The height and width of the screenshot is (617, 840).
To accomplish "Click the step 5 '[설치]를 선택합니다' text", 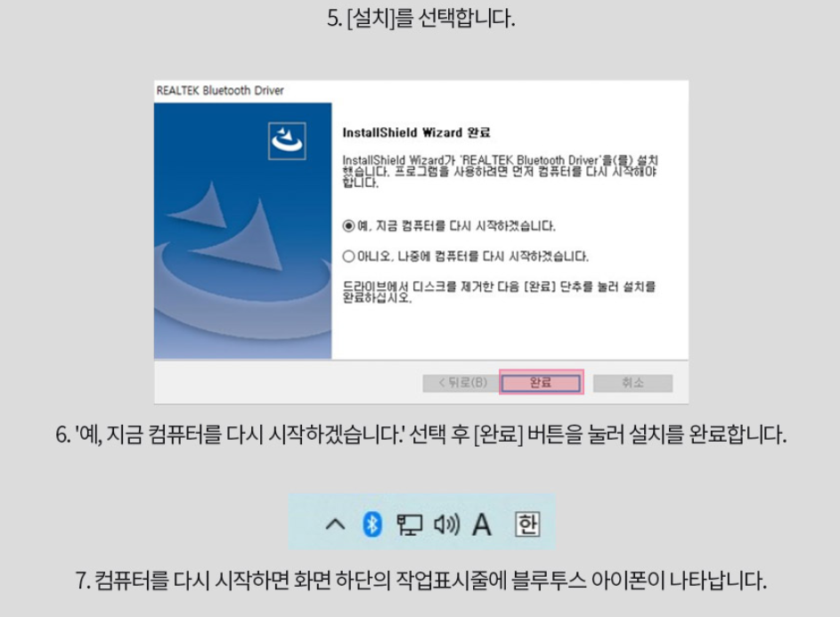I will [420, 18].
